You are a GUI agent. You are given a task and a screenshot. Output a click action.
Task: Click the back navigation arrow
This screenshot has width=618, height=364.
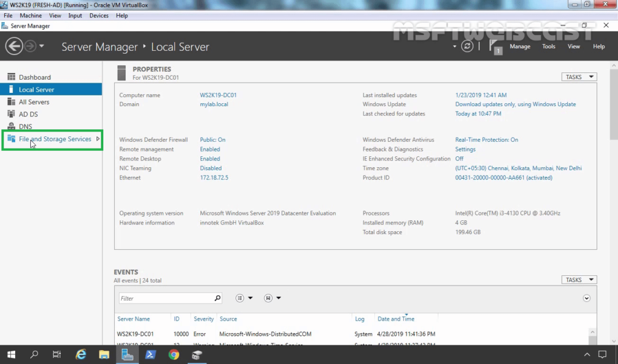point(14,46)
